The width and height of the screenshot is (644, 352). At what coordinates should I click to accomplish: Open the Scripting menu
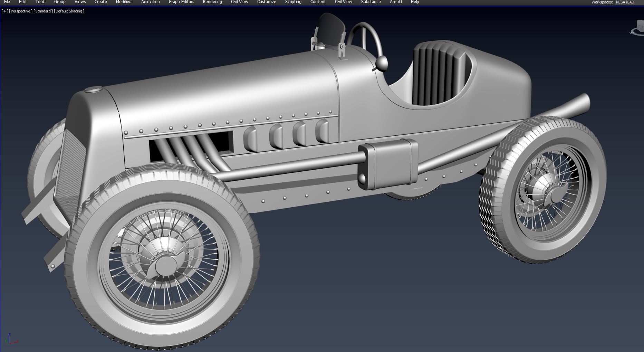[293, 2]
